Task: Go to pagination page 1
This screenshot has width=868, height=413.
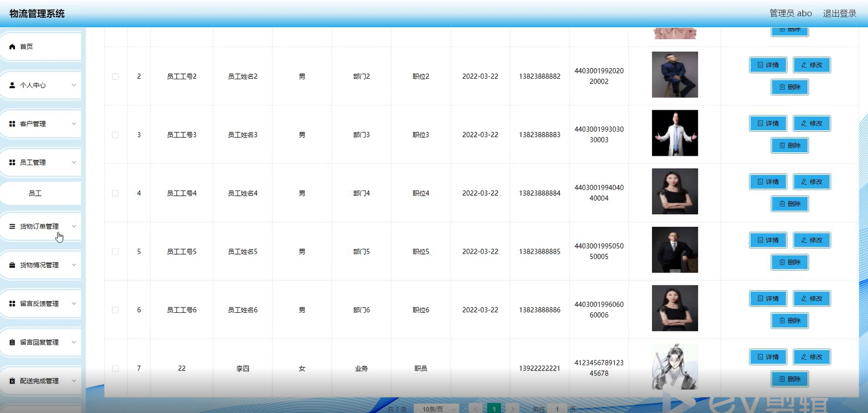Action: 494,409
